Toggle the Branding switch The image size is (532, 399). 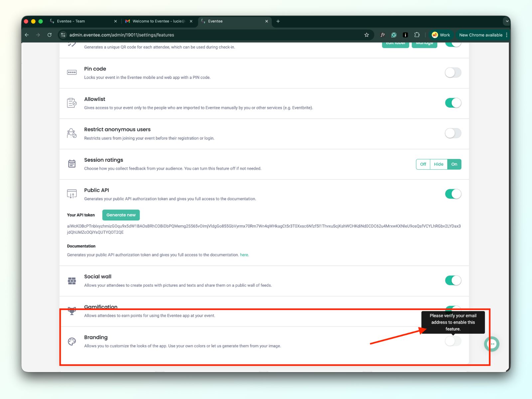coord(453,341)
